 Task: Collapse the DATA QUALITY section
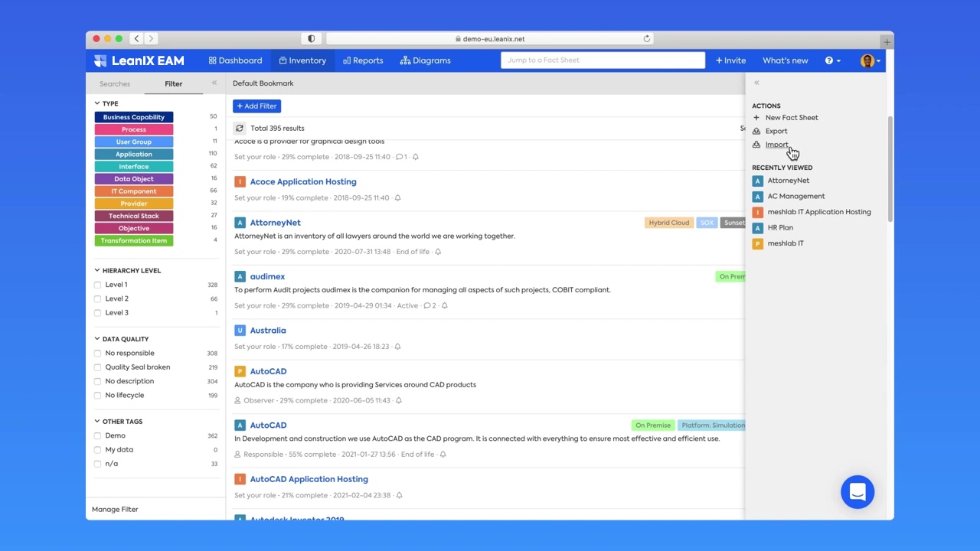point(97,339)
